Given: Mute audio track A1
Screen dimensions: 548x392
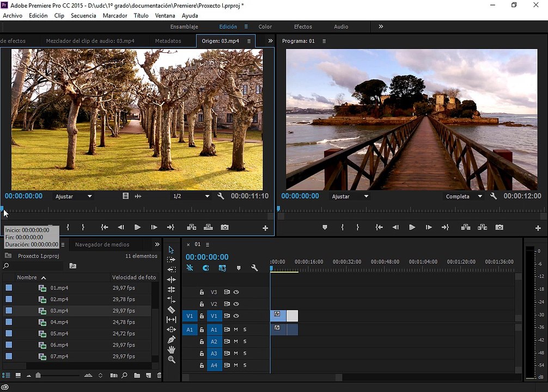Looking at the screenshot, I should coord(236,329).
